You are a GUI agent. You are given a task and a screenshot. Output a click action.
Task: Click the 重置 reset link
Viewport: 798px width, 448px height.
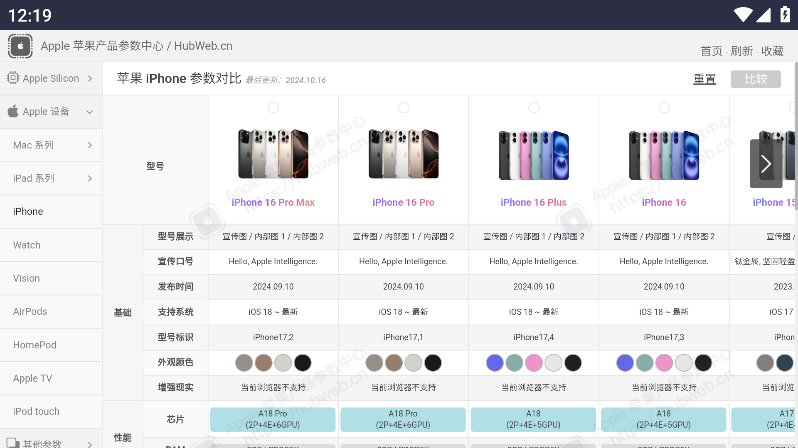pos(704,79)
